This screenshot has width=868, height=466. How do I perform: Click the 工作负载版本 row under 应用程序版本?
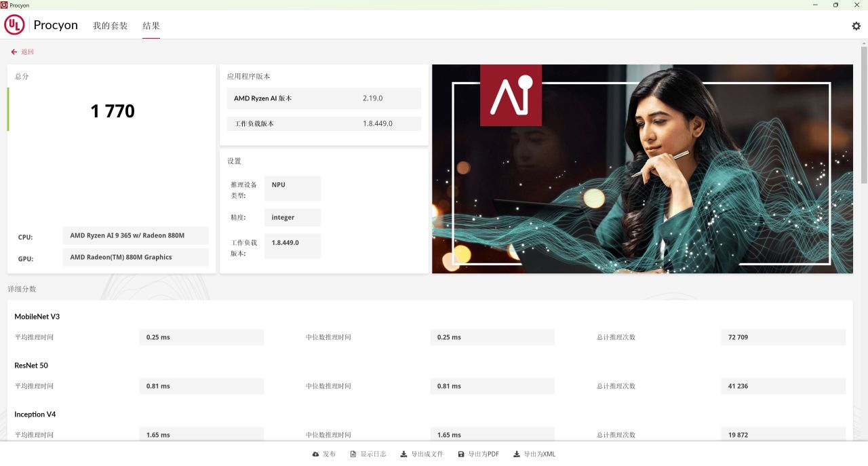324,123
